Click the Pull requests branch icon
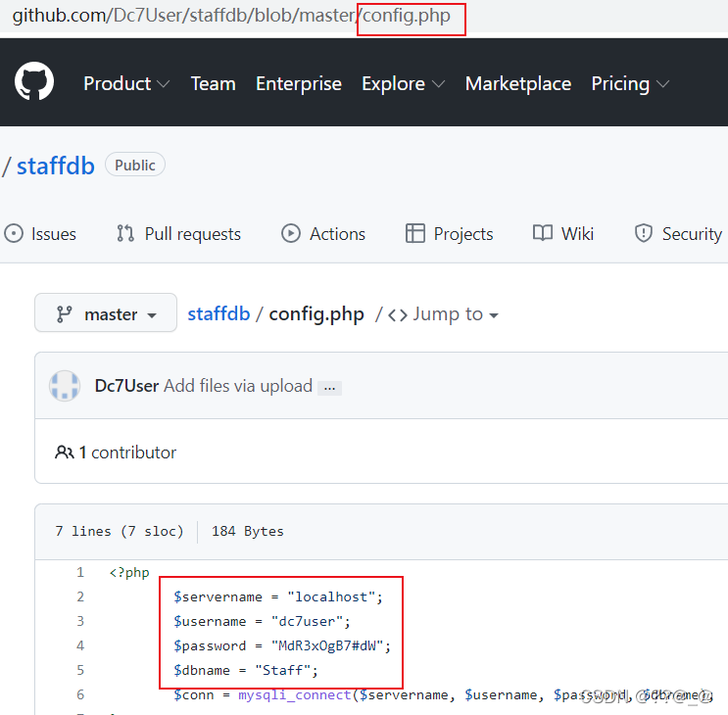Image resolution: width=728 pixels, height=715 pixels. (125, 233)
